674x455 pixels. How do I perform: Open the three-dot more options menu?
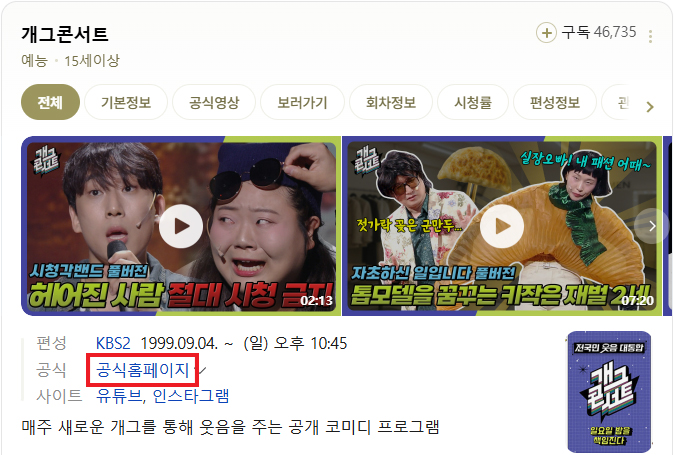click(x=650, y=36)
